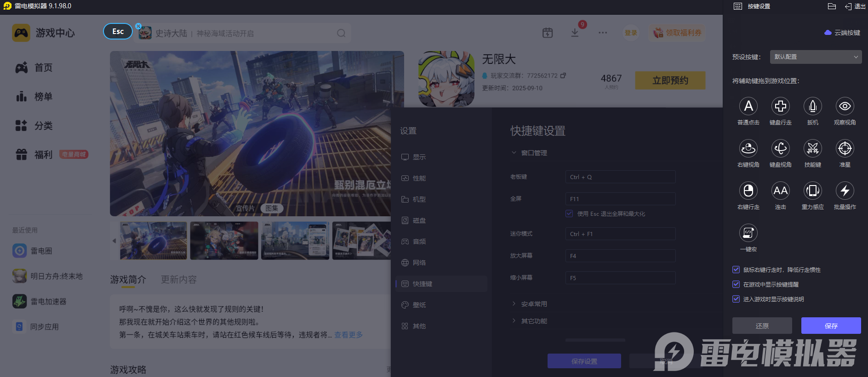
Task: Open 网络 settings category
Action: pos(441,263)
